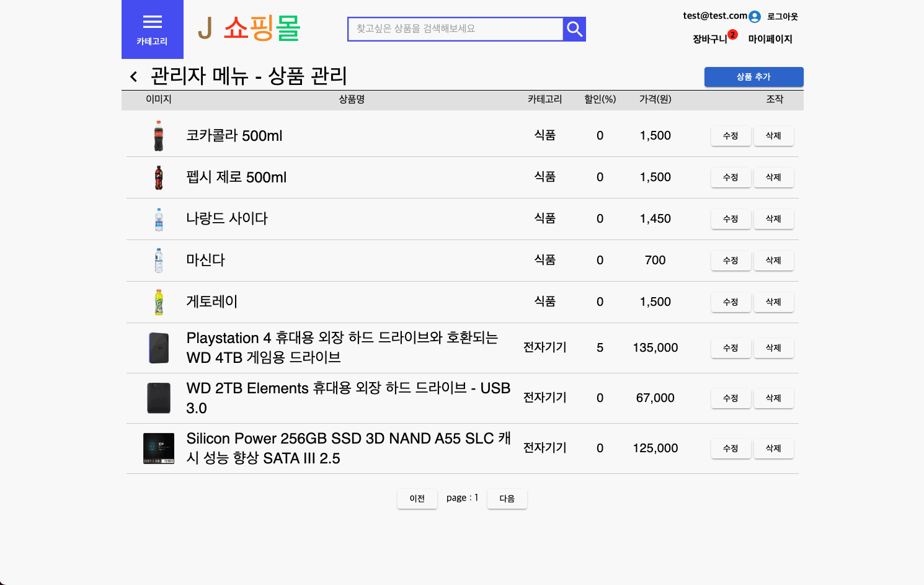Open the hamburger category menu
The height and width of the screenshot is (585, 924).
point(153,29)
